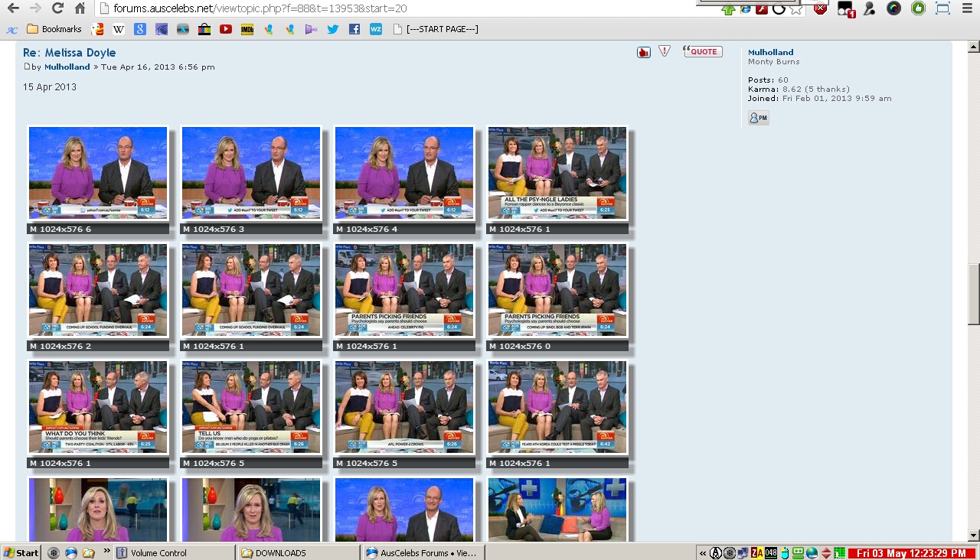The image size is (980, 560).
Task: Switch to Volume Control taskbar window
Action: pos(175,552)
